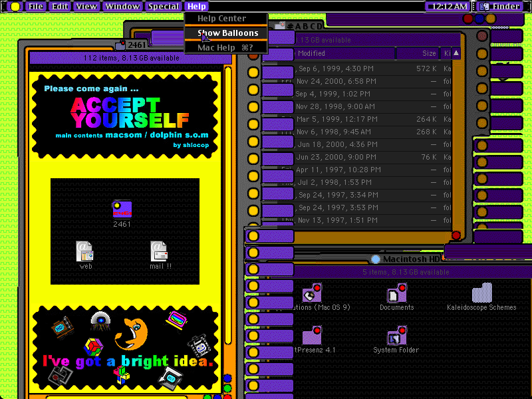The height and width of the screenshot is (399, 532).
Task: Select row modified Nov 28, 1998, 9:00 AM
Action: [373, 106]
